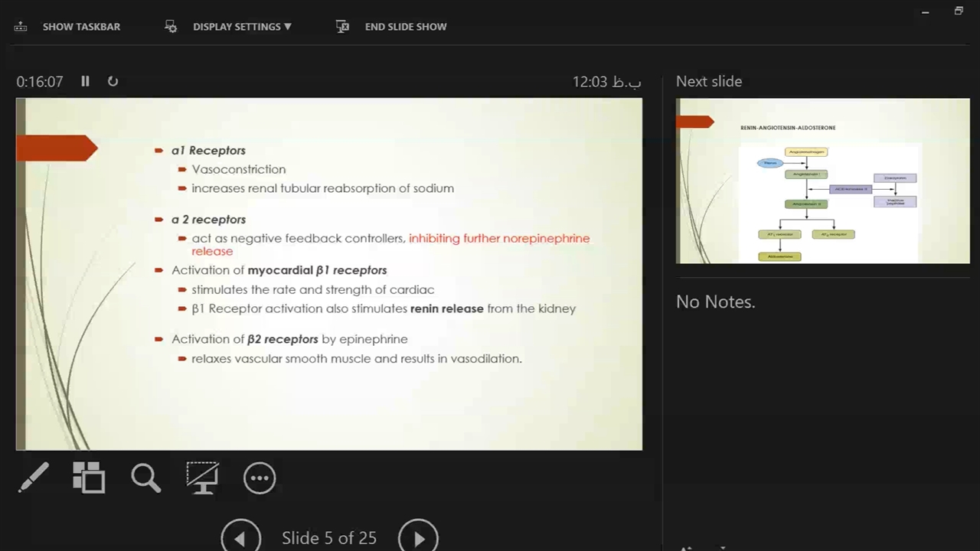
Task: Go to the previous slide
Action: pyautogui.click(x=240, y=538)
